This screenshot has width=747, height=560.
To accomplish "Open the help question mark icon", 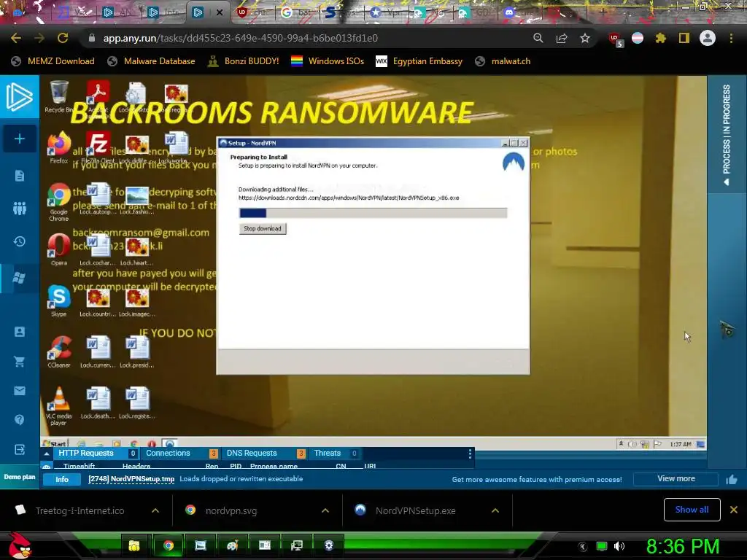I will 20,419.
